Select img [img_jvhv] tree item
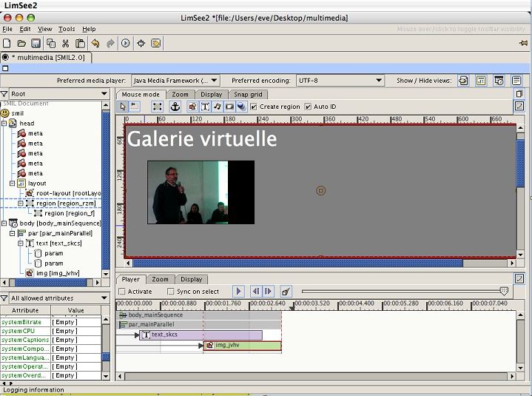 pyautogui.click(x=53, y=273)
